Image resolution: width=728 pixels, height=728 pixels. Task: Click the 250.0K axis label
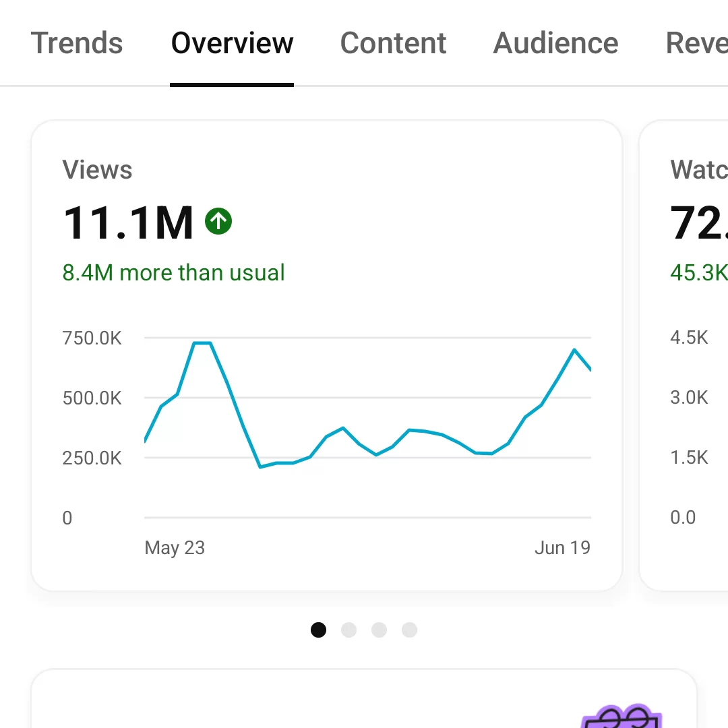point(92,458)
